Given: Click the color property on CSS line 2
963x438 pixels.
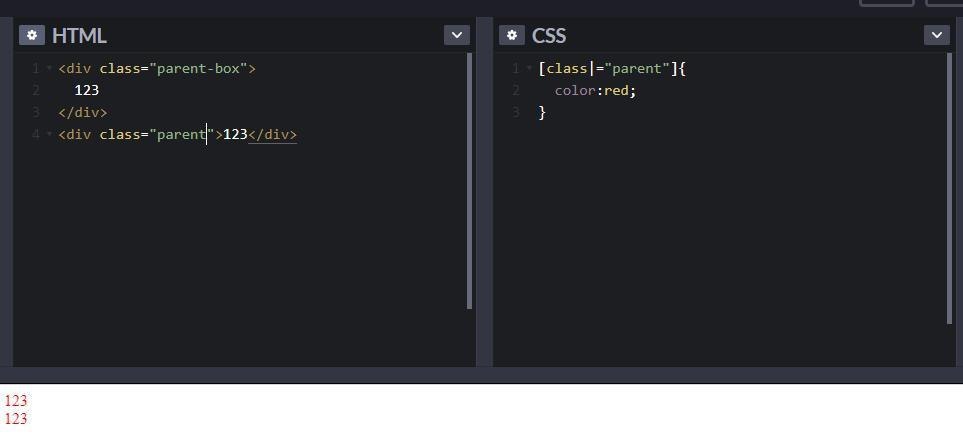Looking at the screenshot, I should click(x=575, y=91).
